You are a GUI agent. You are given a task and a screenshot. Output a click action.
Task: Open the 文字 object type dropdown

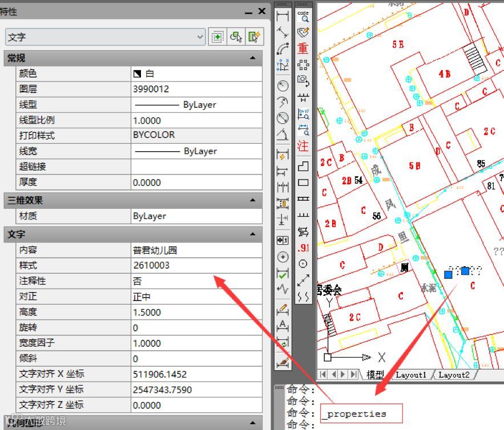point(105,37)
